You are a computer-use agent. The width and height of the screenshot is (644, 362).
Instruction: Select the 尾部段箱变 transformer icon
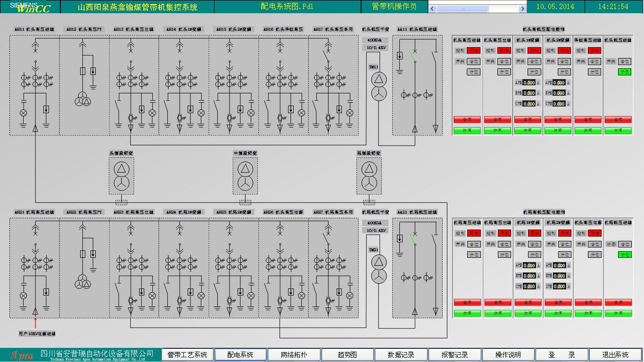click(369, 176)
